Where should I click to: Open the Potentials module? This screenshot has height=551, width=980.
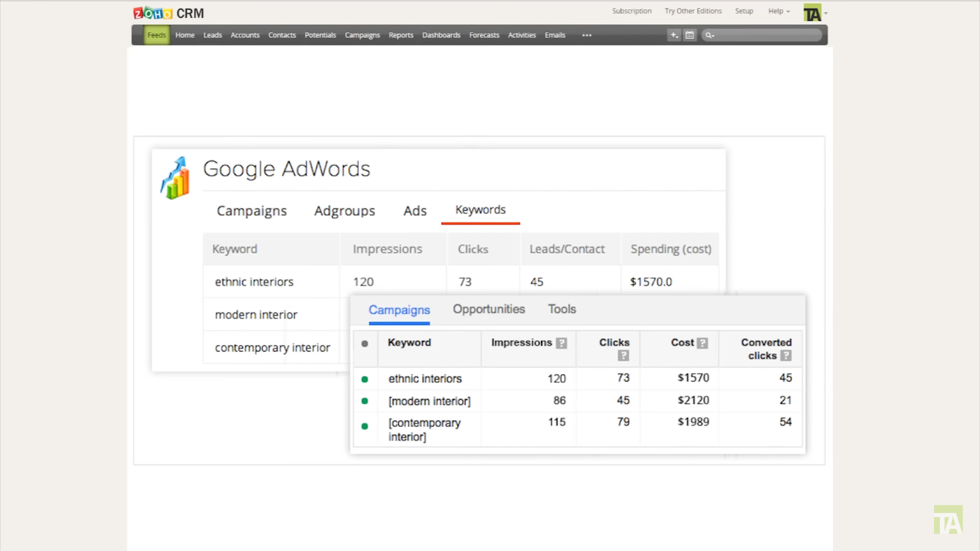coord(320,35)
